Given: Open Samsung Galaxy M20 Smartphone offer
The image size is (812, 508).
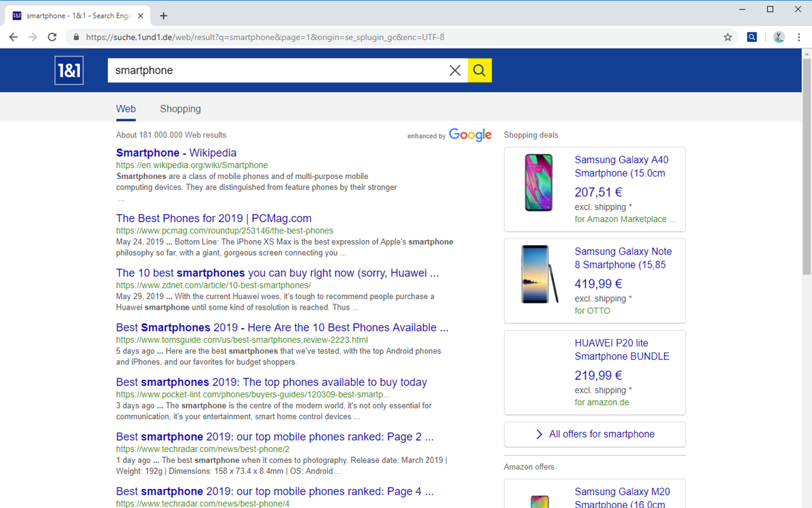Looking at the screenshot, I should pos(622,497).
